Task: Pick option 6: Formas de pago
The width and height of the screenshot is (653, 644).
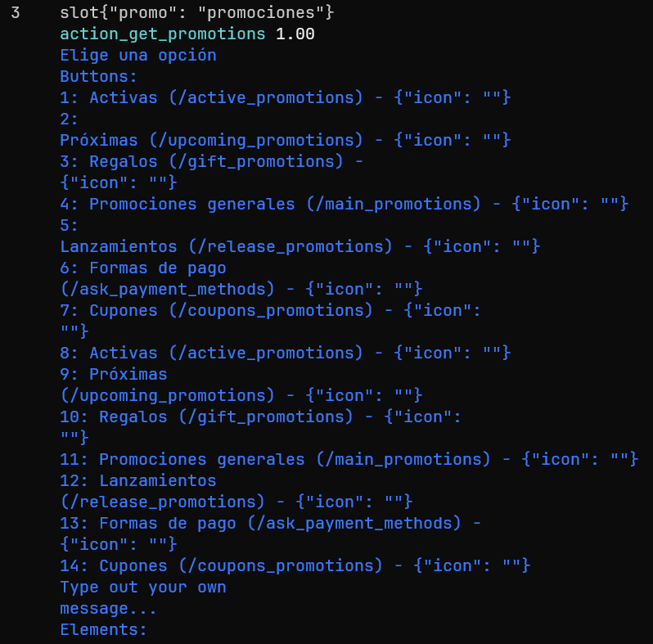Action: (142, 268)
